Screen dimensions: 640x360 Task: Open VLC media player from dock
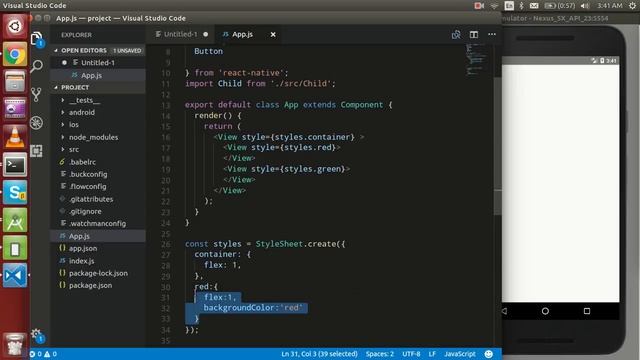(x=15, y=137)
